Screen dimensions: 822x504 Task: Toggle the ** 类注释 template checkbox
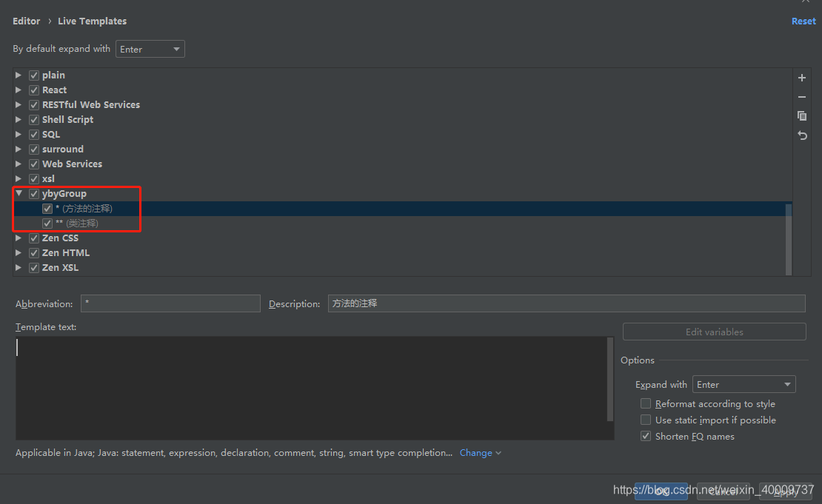[x=47, y=224]
